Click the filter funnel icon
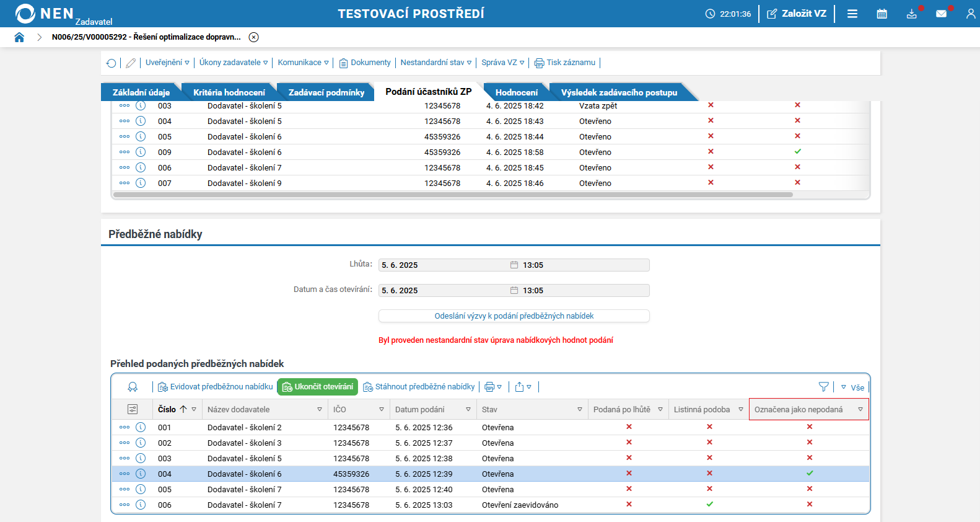 pos(823,387)
